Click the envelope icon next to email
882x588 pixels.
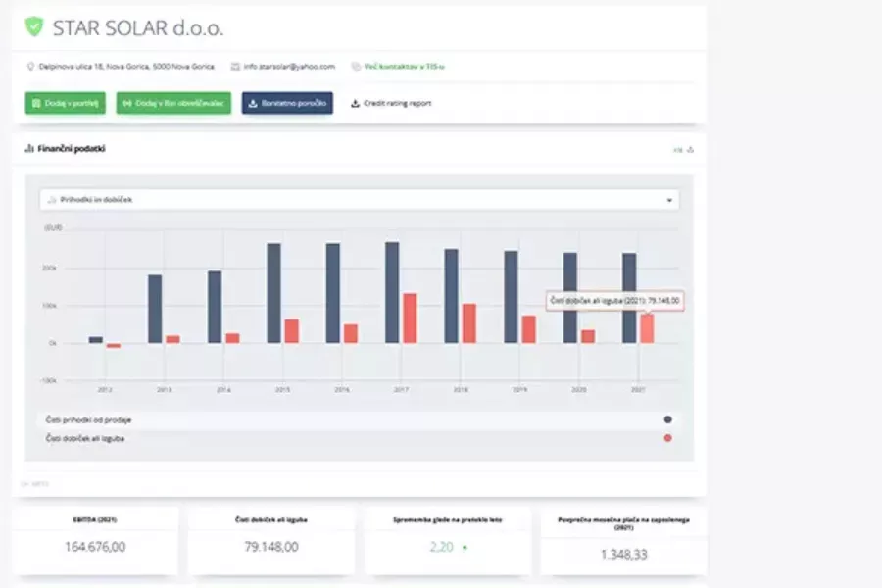pos(235,67)
